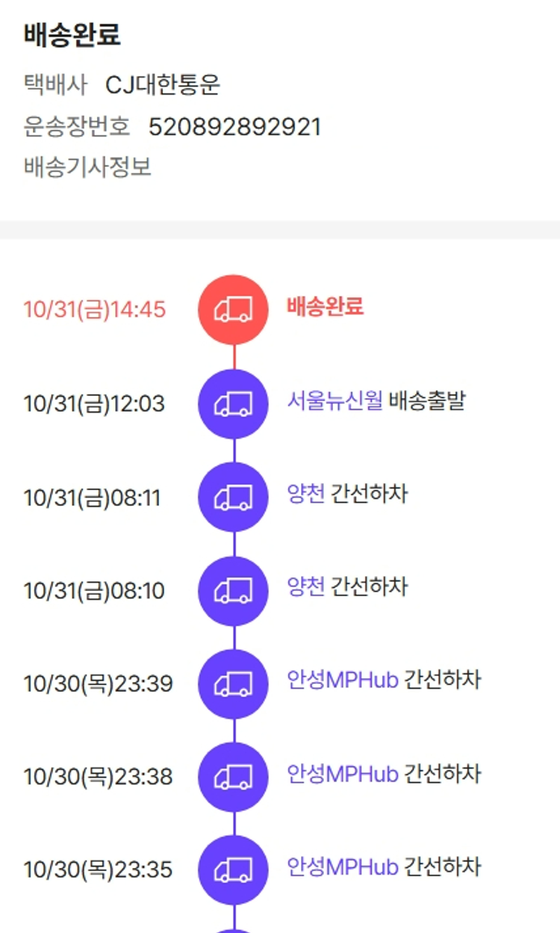
Task: Click the 배송출발 status text
Action: click(427, 401)
